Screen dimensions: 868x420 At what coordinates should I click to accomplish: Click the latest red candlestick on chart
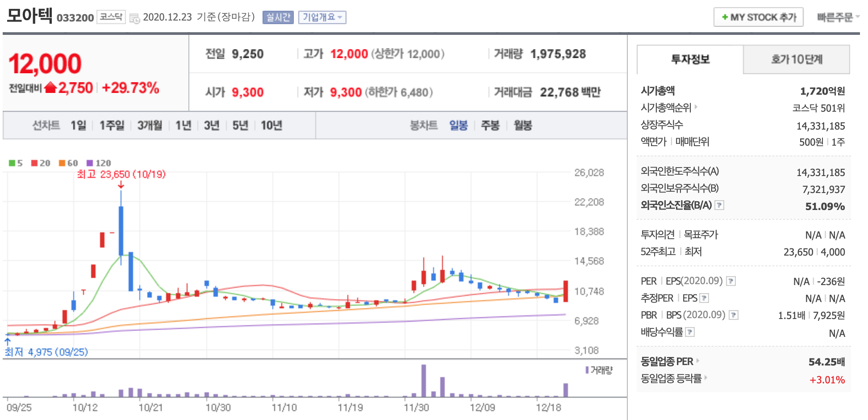[x=566, y=291]
